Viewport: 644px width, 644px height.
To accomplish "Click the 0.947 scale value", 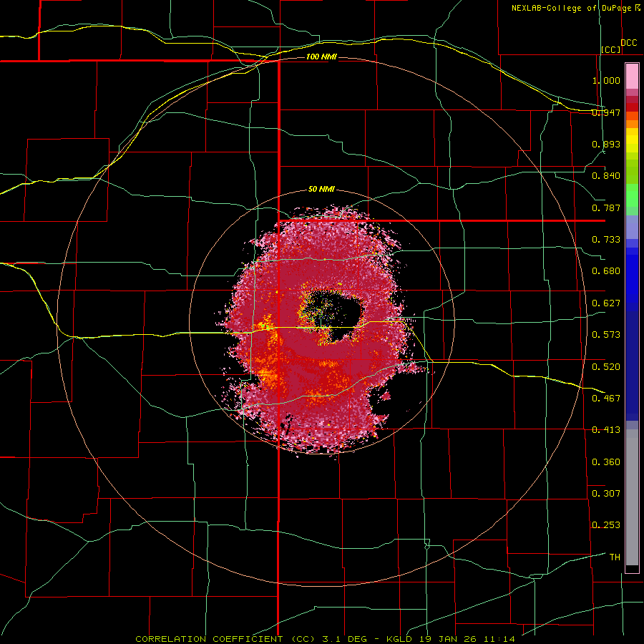I will point(606,112).
